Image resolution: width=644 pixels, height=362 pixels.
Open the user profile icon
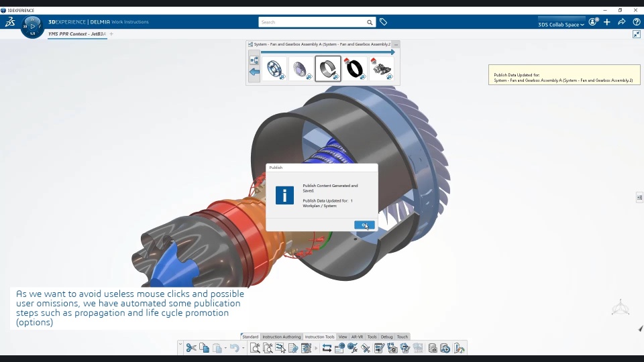(593, 22)
